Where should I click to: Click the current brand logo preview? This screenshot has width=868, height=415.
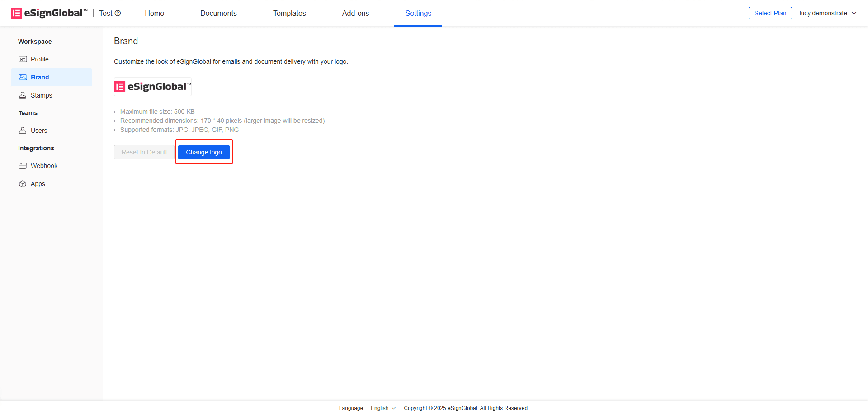pos(153,87)
